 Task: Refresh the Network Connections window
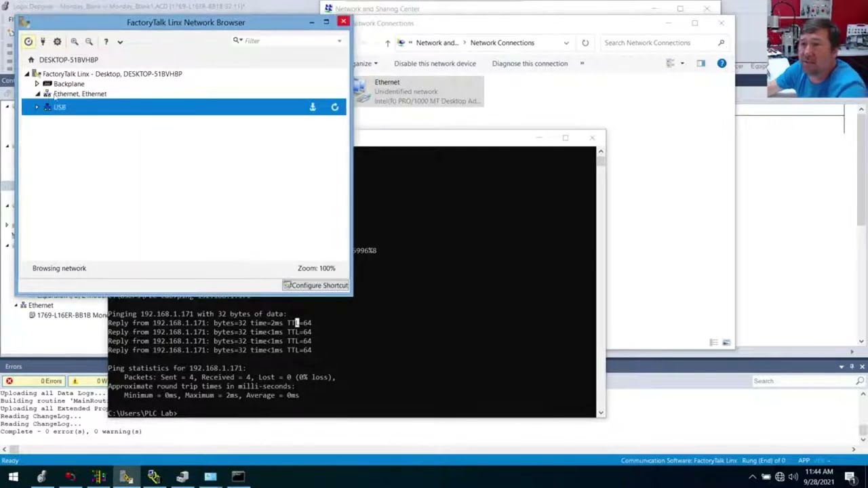point(585,43)
